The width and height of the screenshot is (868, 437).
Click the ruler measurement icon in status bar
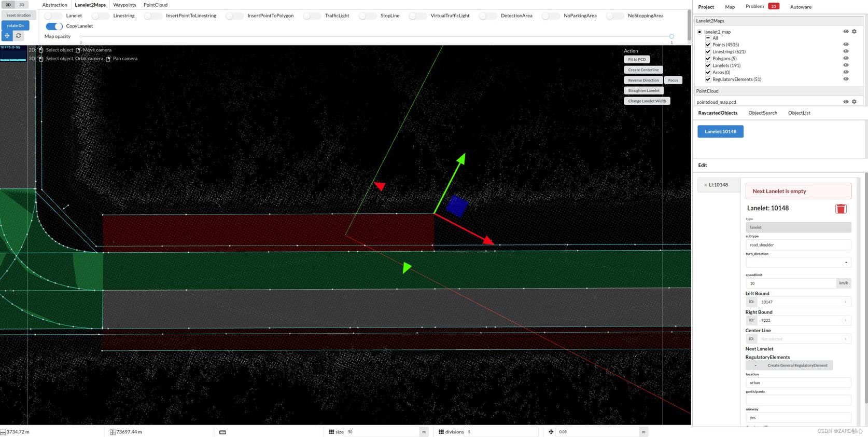[x=222, y=432]
